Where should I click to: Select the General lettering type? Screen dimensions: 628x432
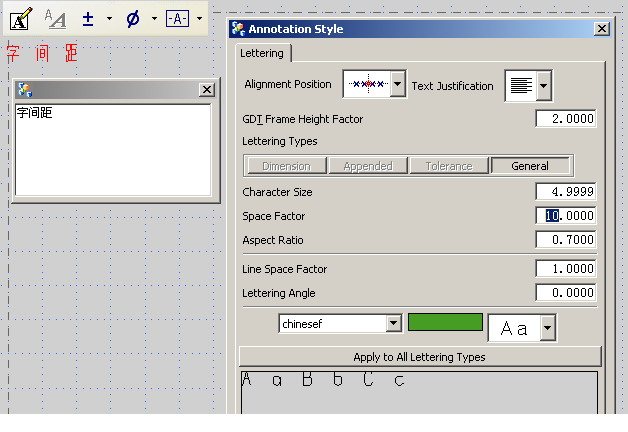(530, 166)
